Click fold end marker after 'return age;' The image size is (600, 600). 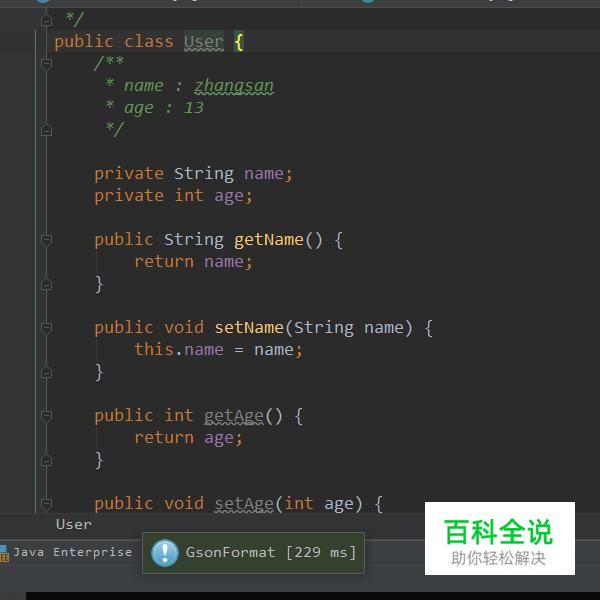pyautogui.click(x=46, y=460)
